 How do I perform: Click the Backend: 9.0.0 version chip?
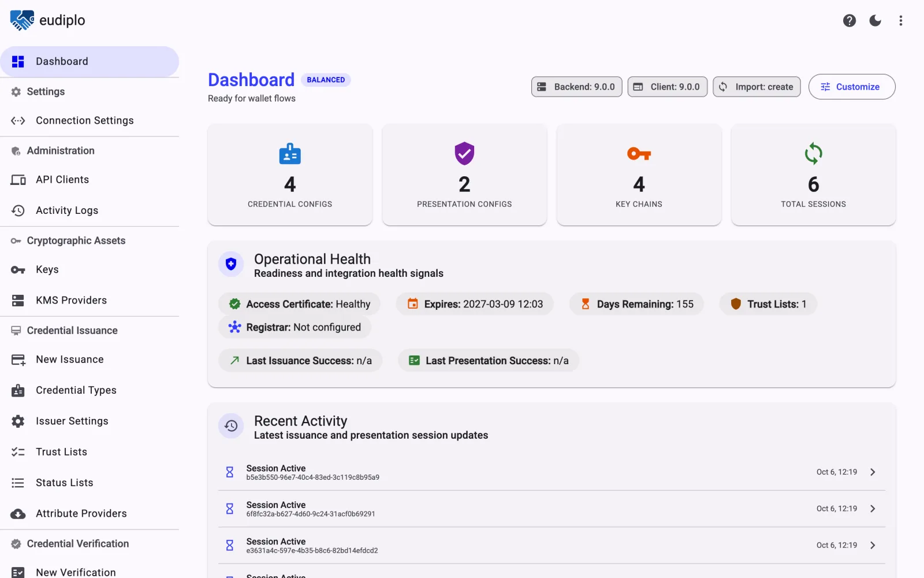coord(576,87)
